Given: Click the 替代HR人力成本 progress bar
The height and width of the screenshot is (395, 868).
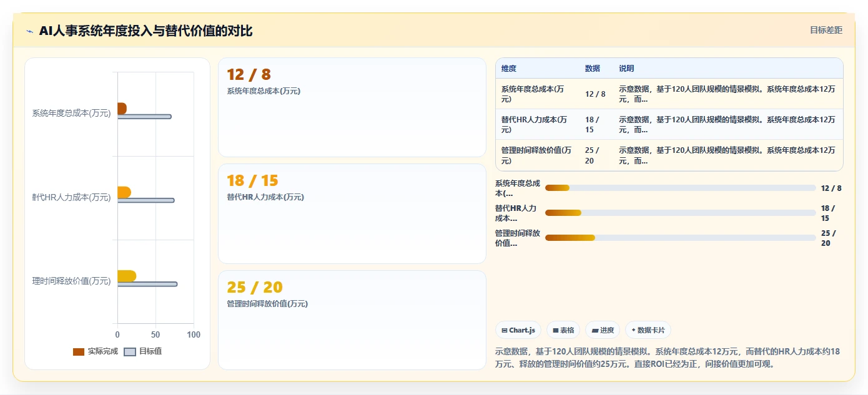Looking at the screenshot, I should [681, 213].
